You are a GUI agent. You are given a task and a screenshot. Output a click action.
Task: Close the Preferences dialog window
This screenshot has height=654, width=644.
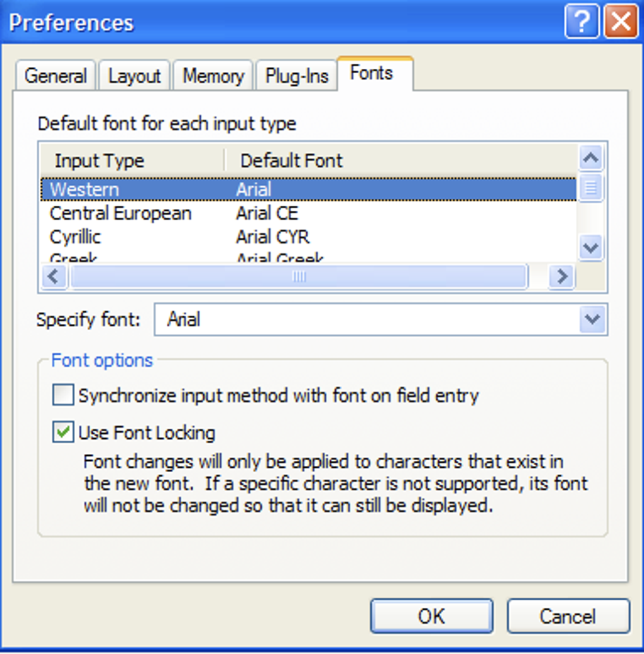pyautogui.click(x=621, y=23)
